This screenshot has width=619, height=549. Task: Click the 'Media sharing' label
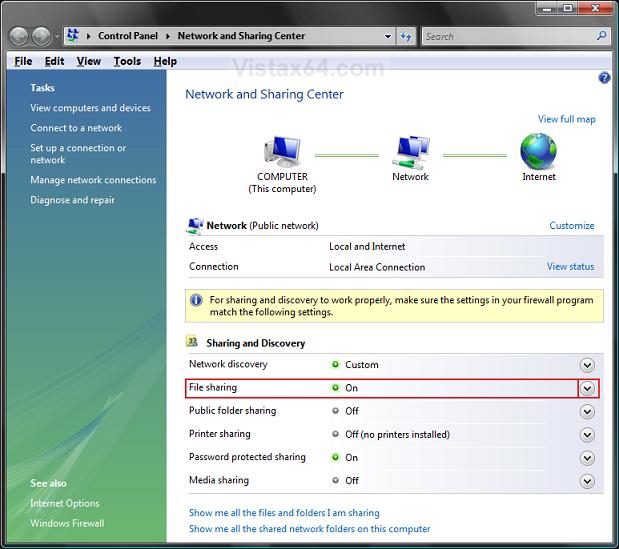tap(219, 480)
